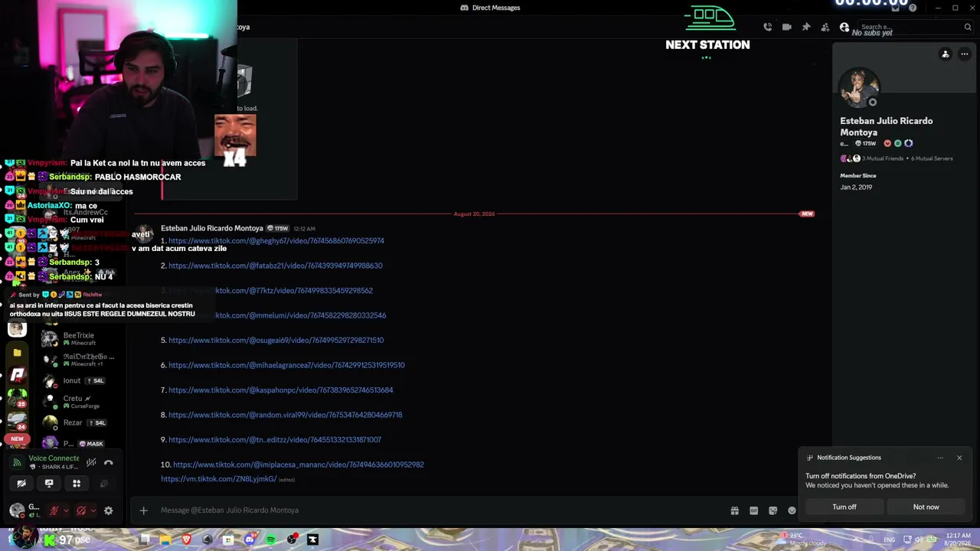980x551 pixels.
Task: Open the mihaelagrancea7 TikTok link
Action: (286, 365)
